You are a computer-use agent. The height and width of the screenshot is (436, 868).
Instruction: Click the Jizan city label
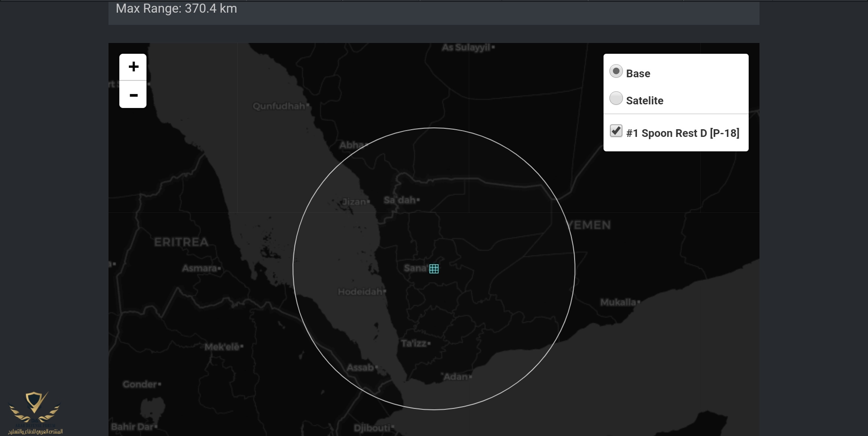point(354,202)
